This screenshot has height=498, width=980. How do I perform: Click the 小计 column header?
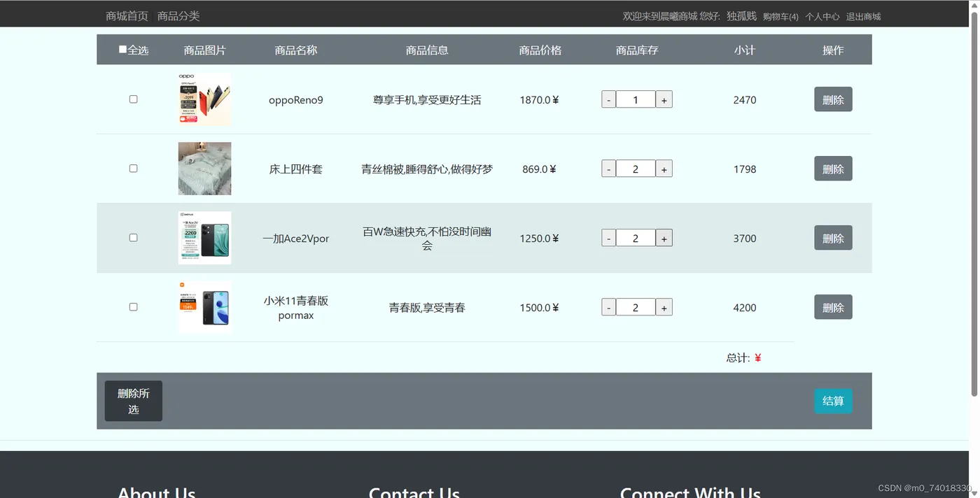[745, 50]
